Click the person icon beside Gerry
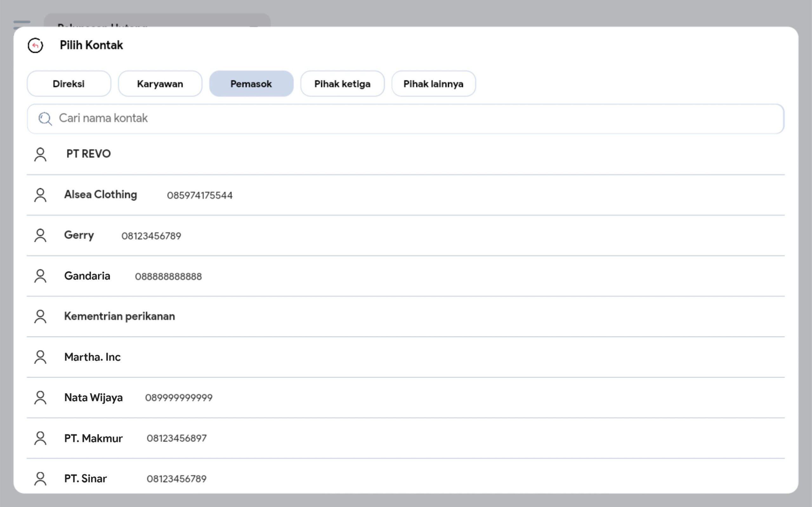Image resolution: width=812 pixels, height=507 pixels. tap(40, 236)
